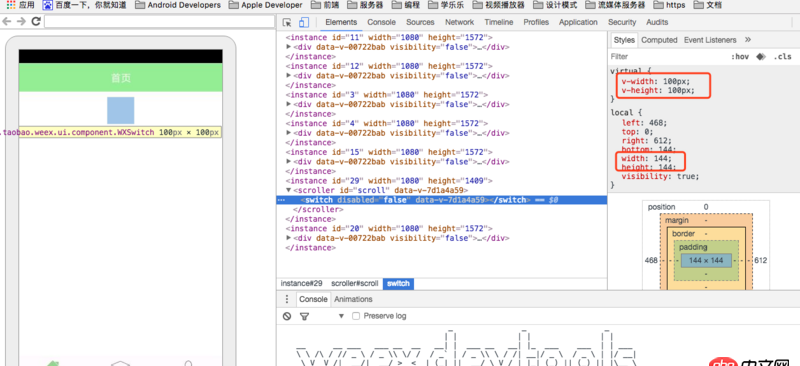Select the switch breadcrumb
This screenshot has width=800, height=366.
click(x=398, y=283)
